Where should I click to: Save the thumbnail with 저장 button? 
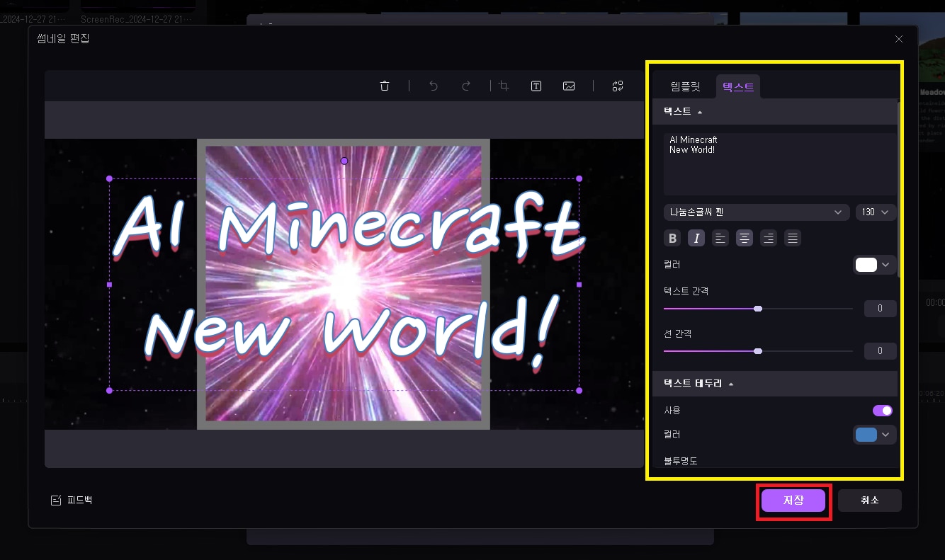(793, 501)
